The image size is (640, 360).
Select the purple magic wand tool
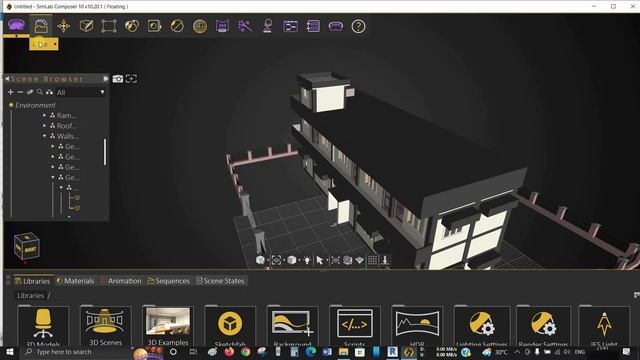(245, 26)
